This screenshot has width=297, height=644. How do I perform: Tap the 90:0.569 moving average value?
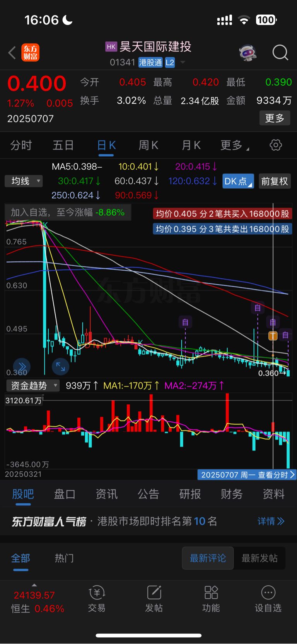137,195
